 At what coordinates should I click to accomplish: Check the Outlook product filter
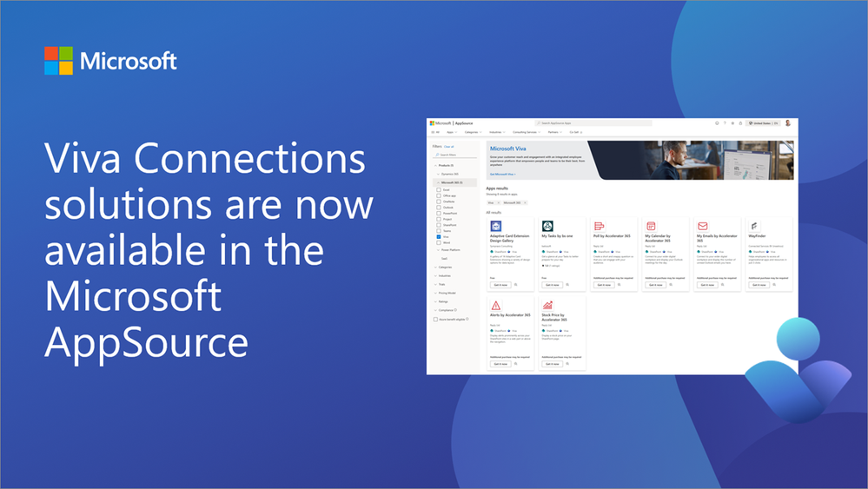439,208
